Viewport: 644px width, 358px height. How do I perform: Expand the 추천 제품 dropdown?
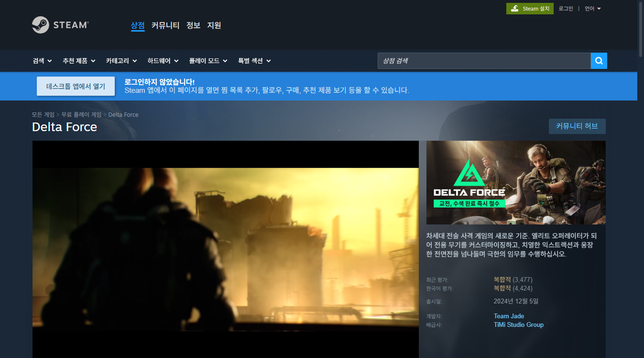[x=79, y=61]
